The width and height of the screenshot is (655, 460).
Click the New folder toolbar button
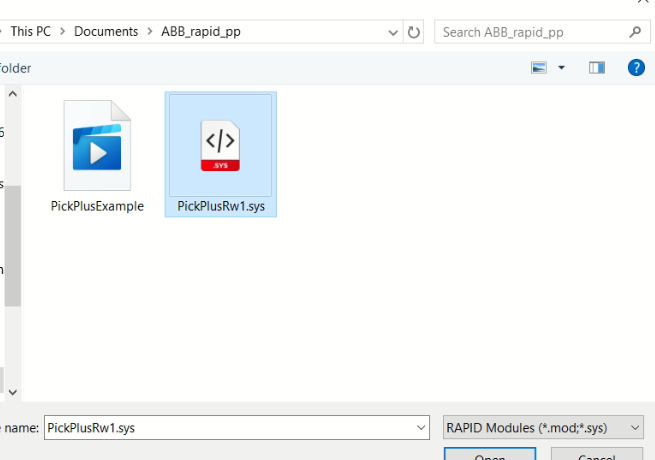pyautogui.click(x=15, y=68)
